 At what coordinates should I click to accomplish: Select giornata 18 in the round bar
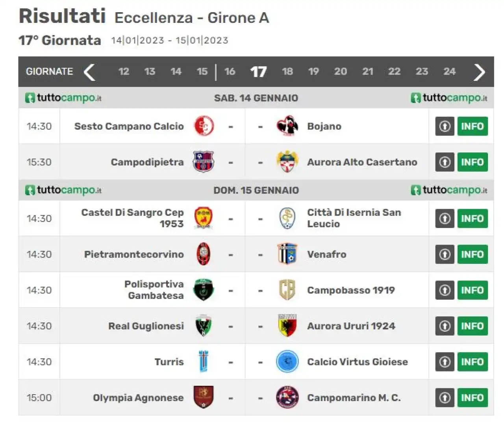click(x=287, y=72)
